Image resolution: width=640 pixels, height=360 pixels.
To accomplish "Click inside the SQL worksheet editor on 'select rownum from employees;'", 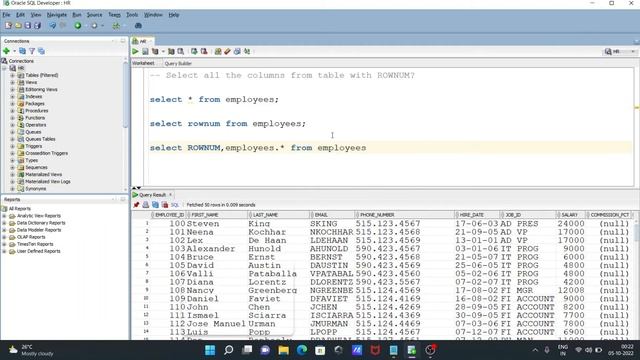I will 227,124.
